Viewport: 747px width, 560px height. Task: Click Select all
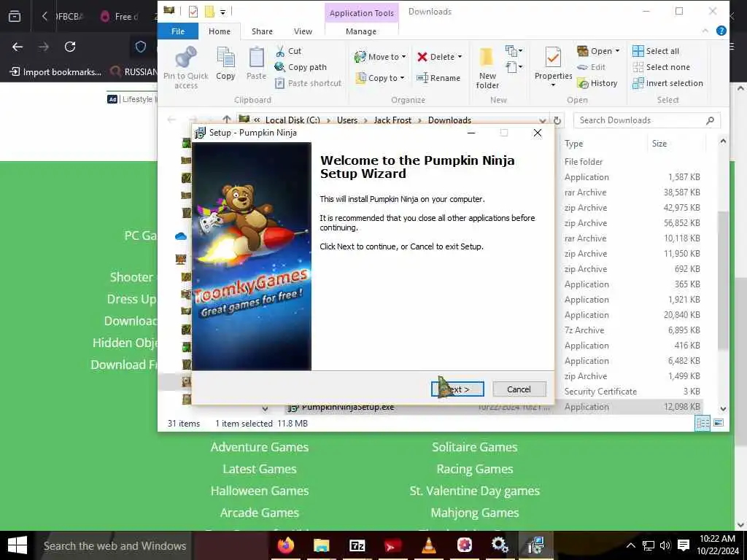tap(656, 51)
